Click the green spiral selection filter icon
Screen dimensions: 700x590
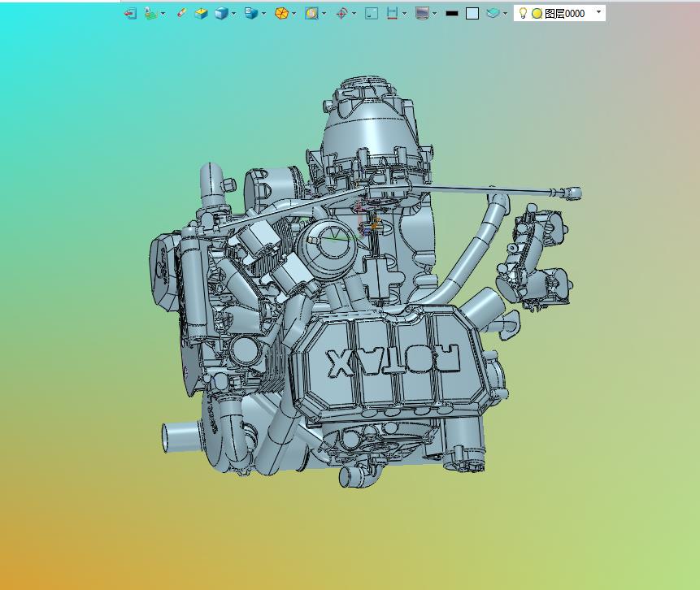click(x=151, y=13)
